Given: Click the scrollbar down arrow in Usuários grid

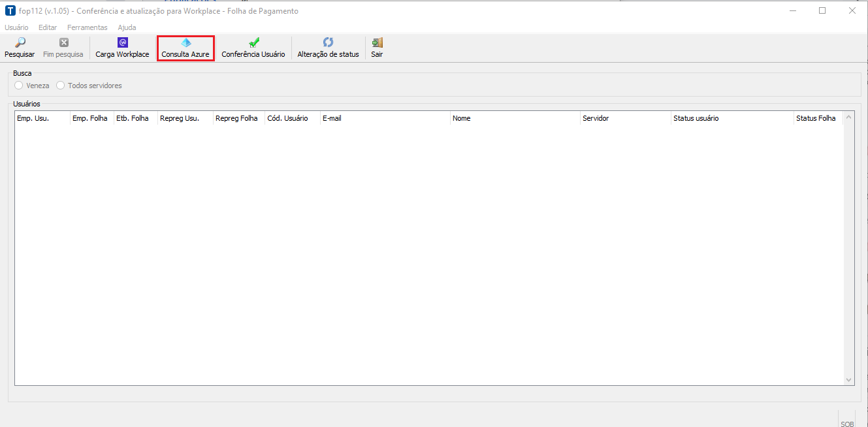Looking at the screenshot, I should (848, 379).
